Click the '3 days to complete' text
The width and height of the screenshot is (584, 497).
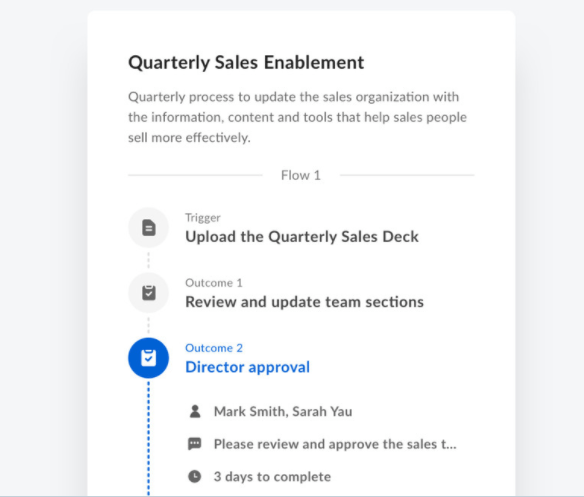[x=272, y=477]
